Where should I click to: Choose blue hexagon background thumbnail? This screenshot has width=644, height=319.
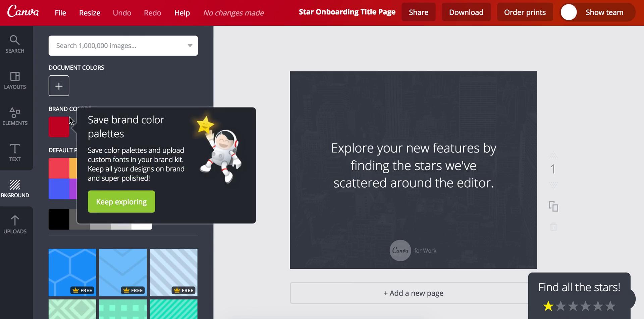point(72,272)
